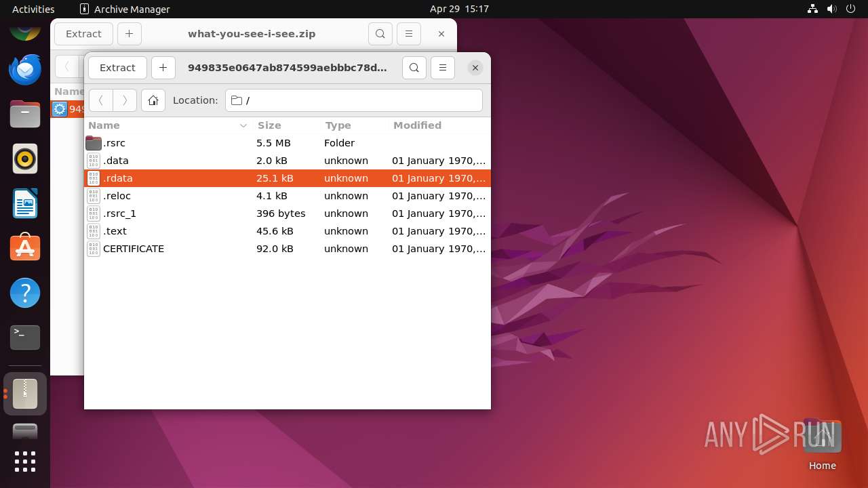
Task: Open the Home desktop folder
Action: (x=822, y=445)
